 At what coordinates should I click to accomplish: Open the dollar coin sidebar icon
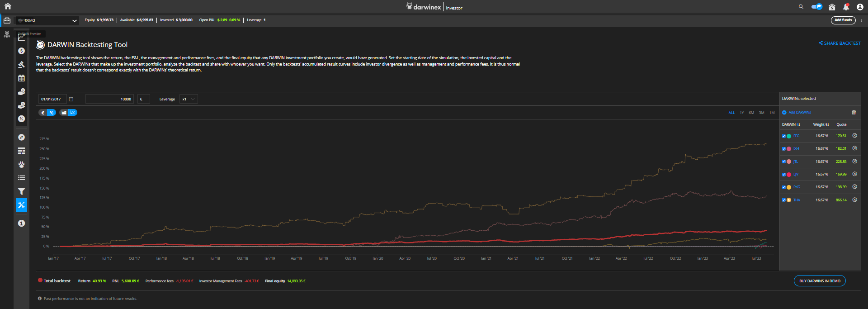coord(21,51)
